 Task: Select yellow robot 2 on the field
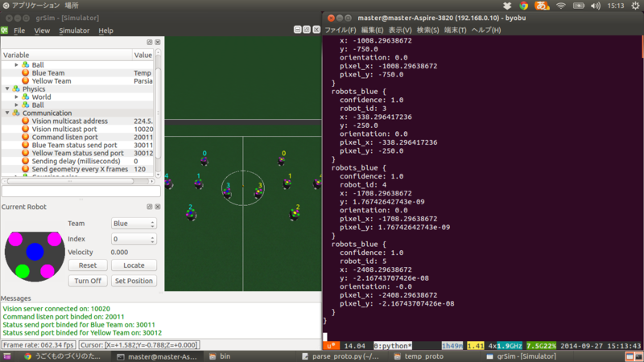[295, 213]
